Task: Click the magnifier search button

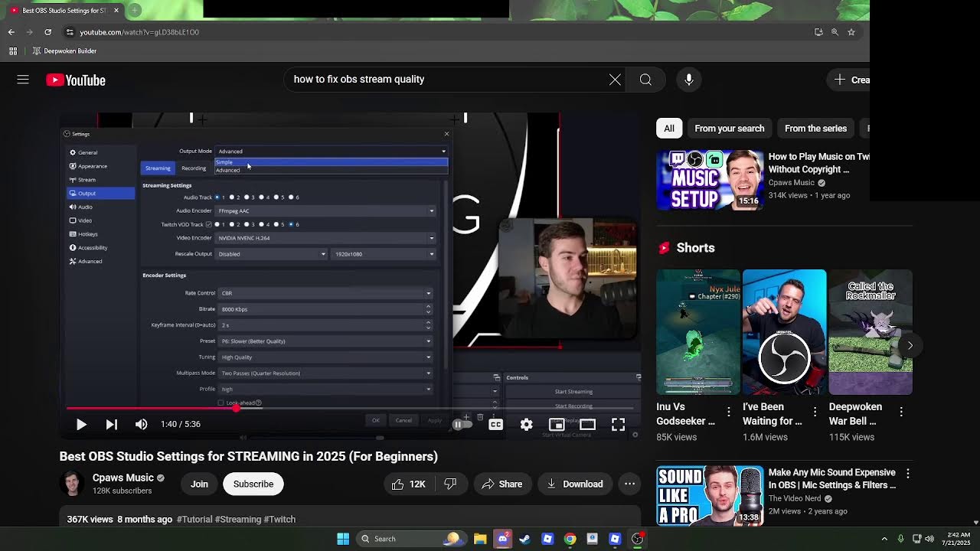Action: tap(645, 80)
